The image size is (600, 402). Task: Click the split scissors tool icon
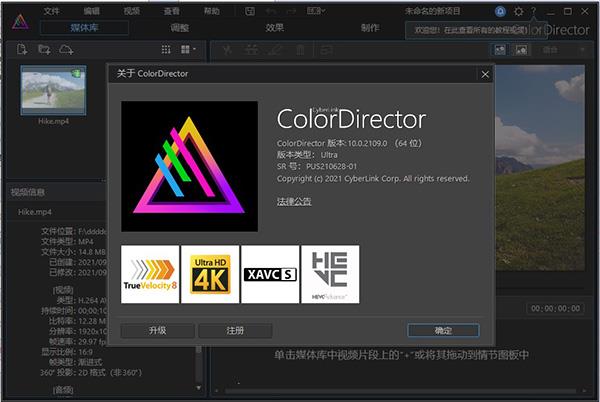click(227, 50)
